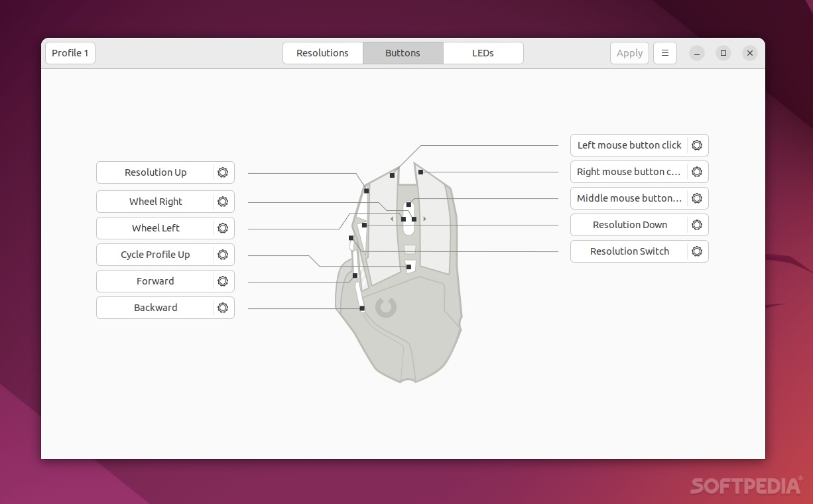Click the Apply button
This screenshot has width=813, height=504.
[629, 53]
